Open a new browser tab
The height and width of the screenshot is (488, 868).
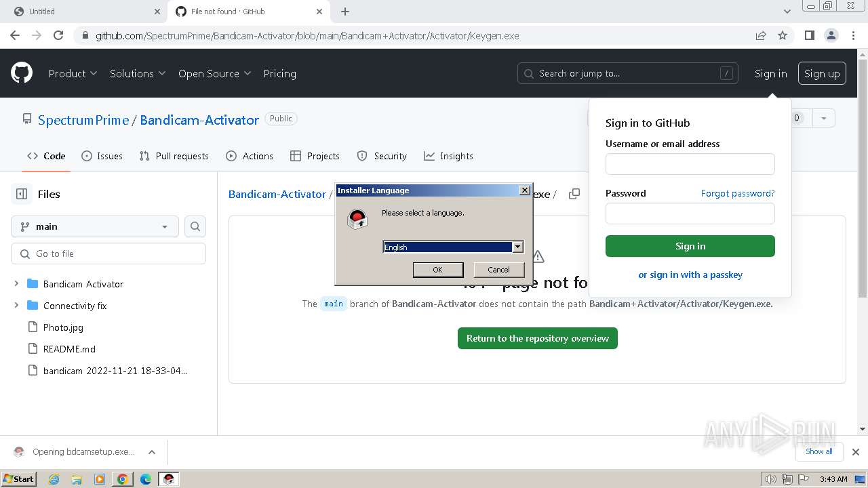pyautogui.click(x=345, y=12)
